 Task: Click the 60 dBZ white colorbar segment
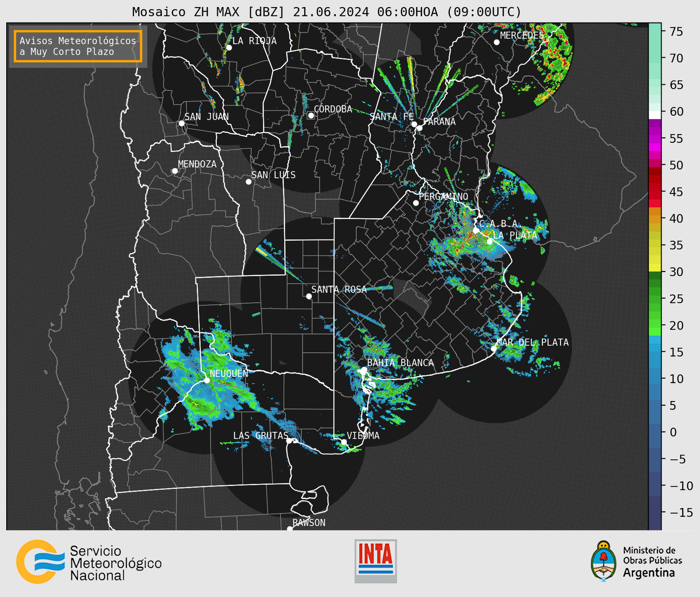click(x=655, y=115)
